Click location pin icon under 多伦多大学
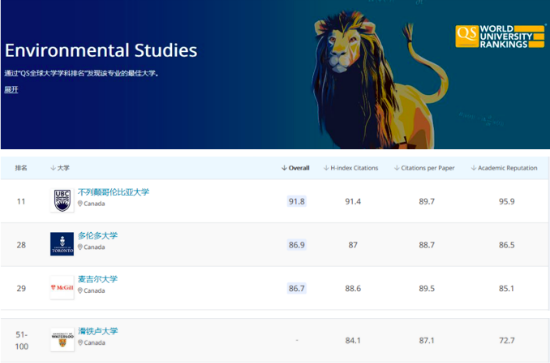Image resolution: width=550 pixels, height=363 pixels. pyautogui.click(x=80, y=247)
